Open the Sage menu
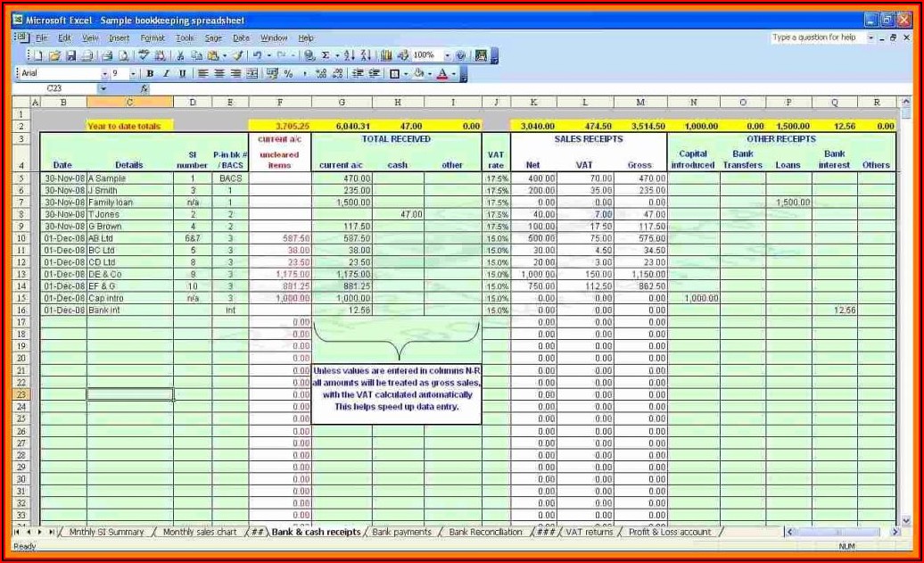 pyautogui.click(x=213, y=38)
